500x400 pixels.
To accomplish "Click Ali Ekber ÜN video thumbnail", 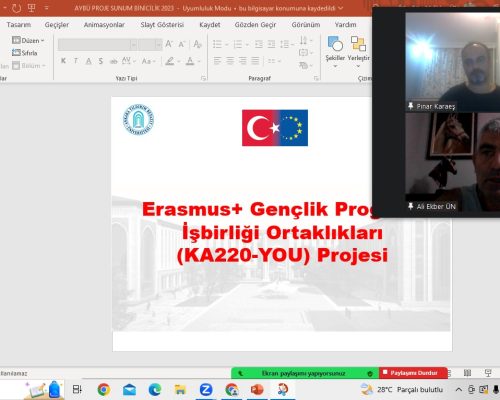I will point(453,162).
